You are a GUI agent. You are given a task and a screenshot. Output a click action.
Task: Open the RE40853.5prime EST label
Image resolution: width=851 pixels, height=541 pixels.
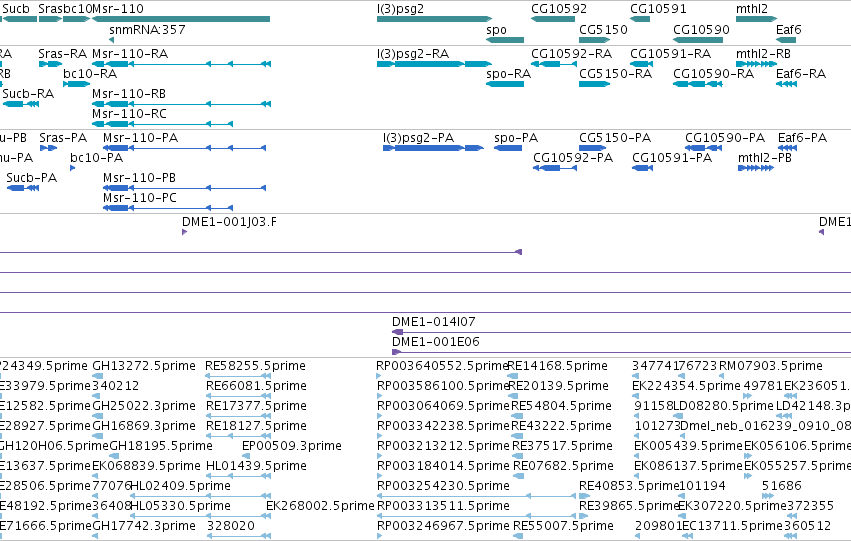630,486
